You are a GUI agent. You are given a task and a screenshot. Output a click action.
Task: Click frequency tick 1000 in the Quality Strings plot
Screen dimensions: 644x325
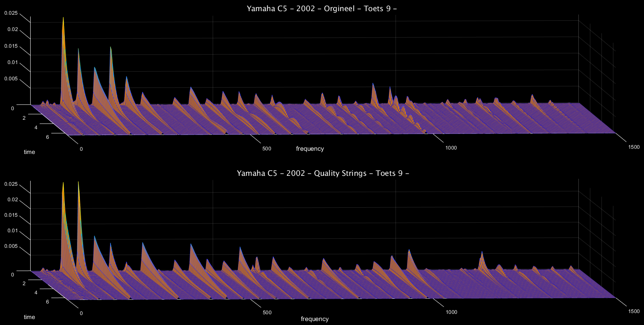[x=451, y=312]
